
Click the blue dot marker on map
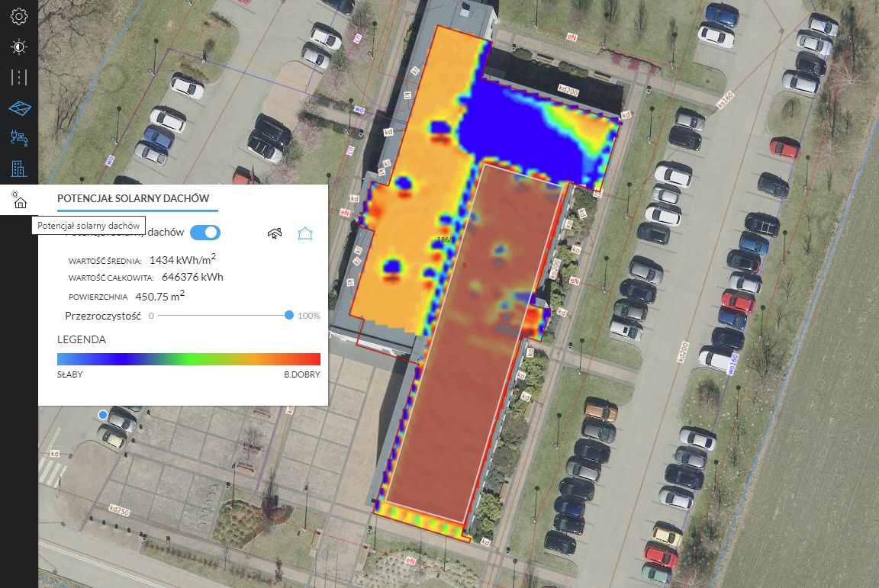(103, 414)
